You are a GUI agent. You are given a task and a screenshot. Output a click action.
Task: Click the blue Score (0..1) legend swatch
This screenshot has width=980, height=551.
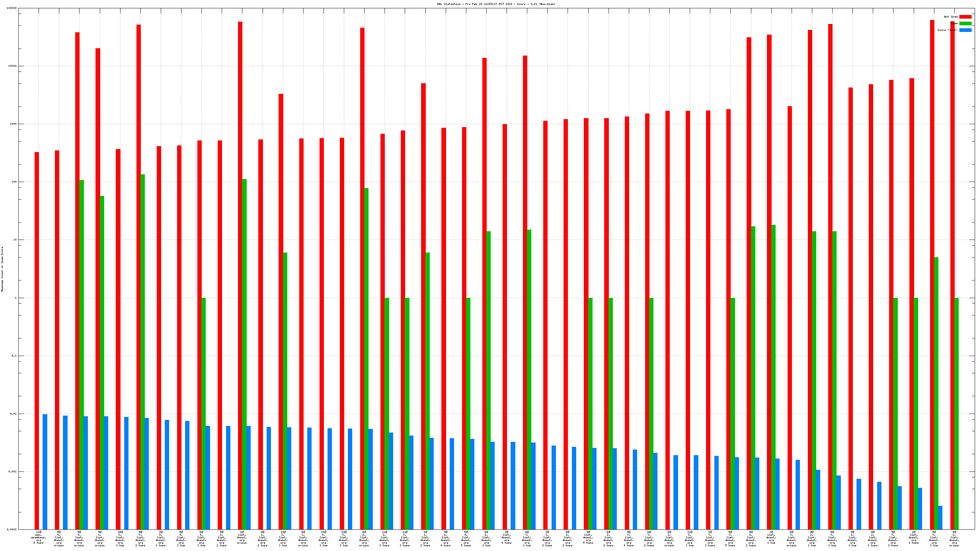[x=965, y=30]
